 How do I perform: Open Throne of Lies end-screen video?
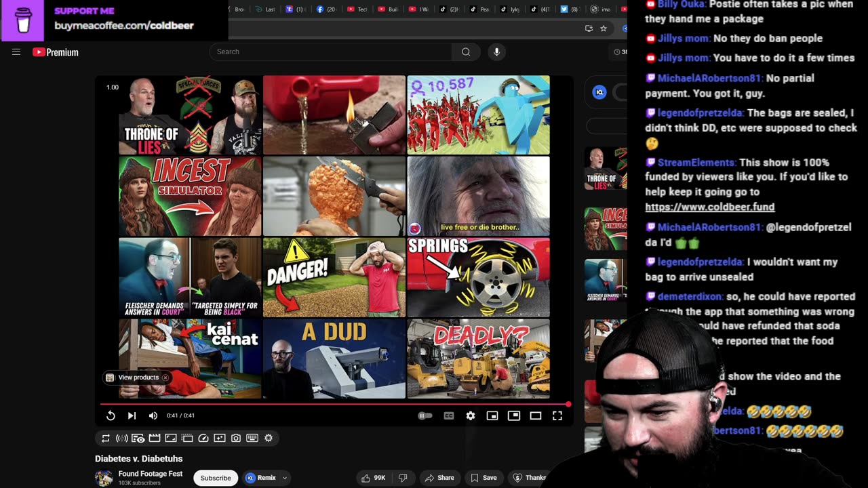(190, 115)
